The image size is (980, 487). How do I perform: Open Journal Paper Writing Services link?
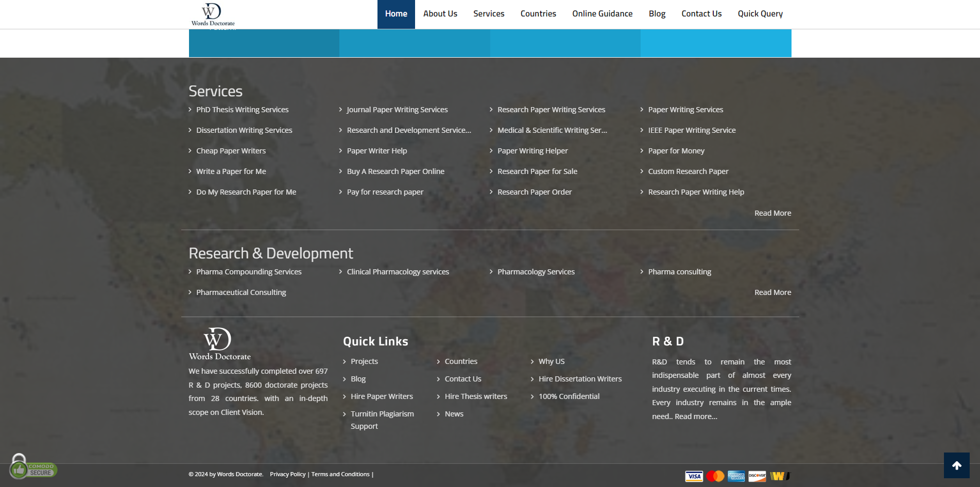[x=397, y=110]
